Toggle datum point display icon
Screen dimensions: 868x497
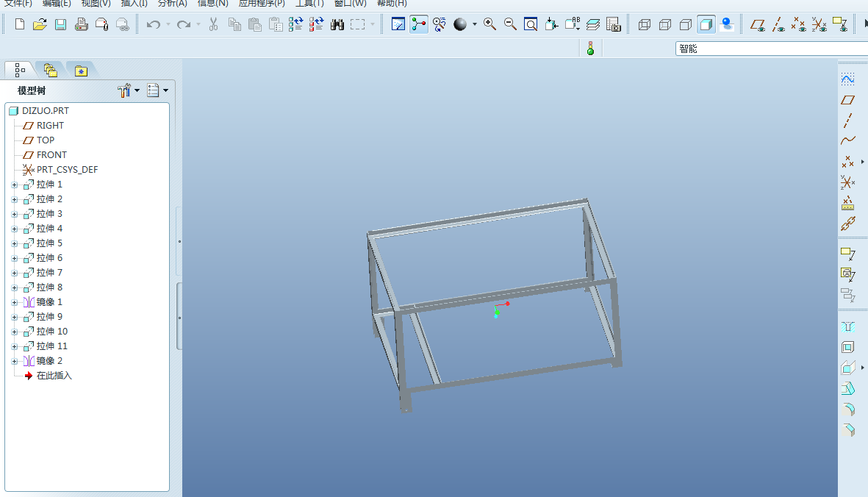tap(798, 24)
